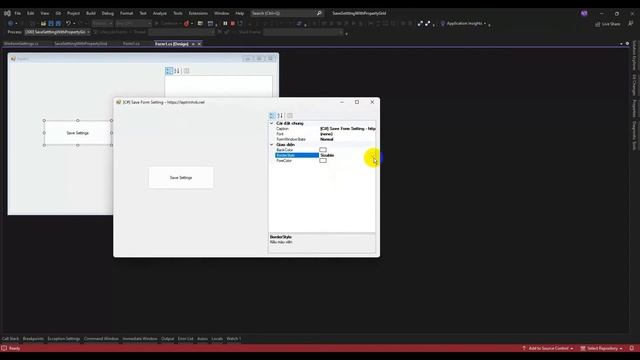
Task: Stop debugging with the red stop icon
Action: click(x=233, y=24)
